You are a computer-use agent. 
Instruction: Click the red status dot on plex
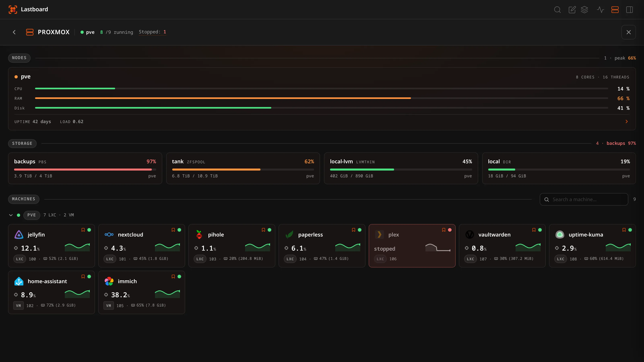[450, 230]
